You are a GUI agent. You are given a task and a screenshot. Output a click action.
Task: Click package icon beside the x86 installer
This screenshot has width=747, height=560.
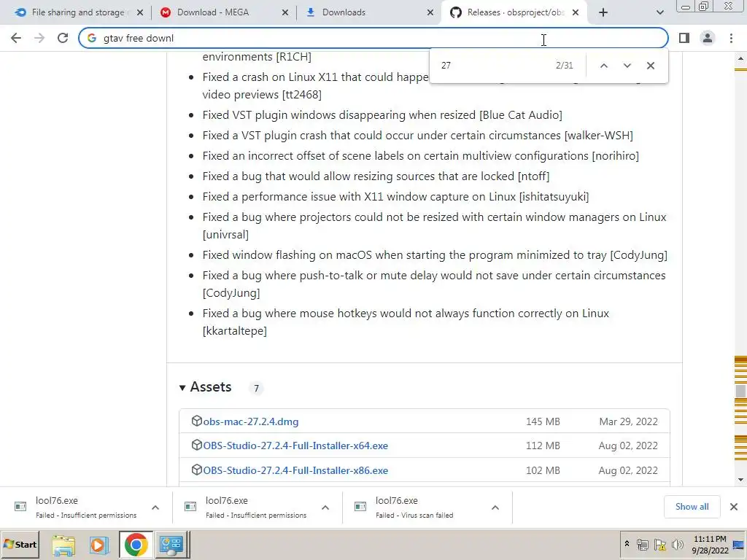coord(196,470)
